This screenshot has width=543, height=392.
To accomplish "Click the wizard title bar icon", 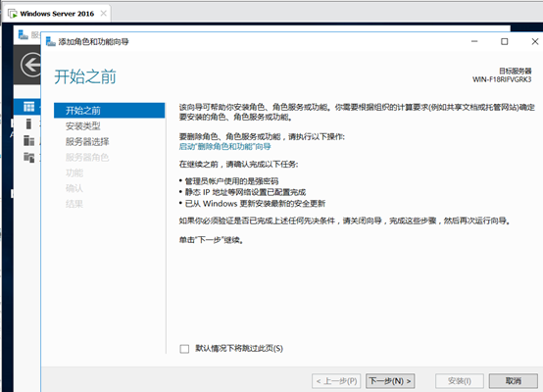I will (x=51, y=41).
